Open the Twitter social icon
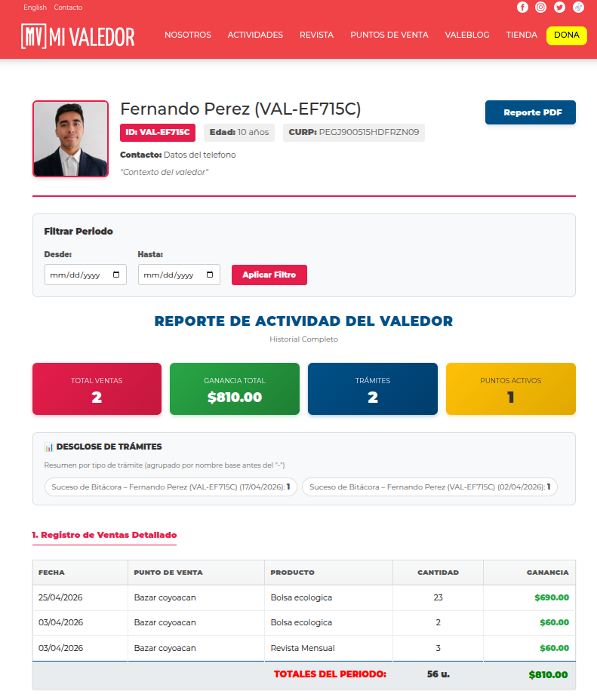 pos(559,7)
